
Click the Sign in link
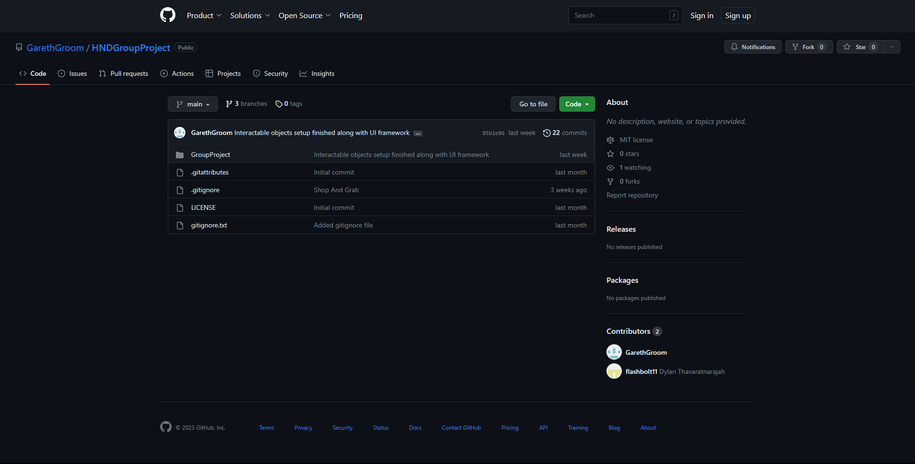(701, 16)
